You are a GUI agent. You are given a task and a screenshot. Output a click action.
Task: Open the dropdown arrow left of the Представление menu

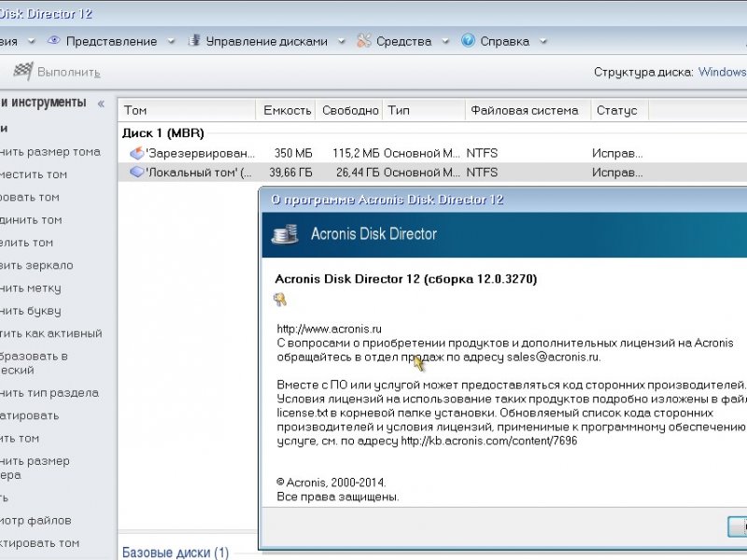[32, 41]
